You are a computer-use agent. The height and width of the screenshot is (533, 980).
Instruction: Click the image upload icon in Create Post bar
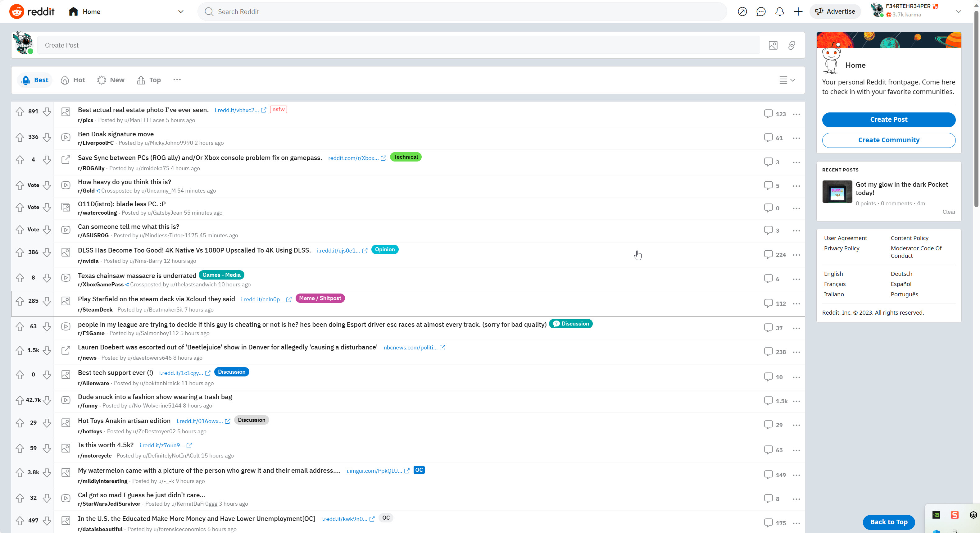click(x=773, y=45)
